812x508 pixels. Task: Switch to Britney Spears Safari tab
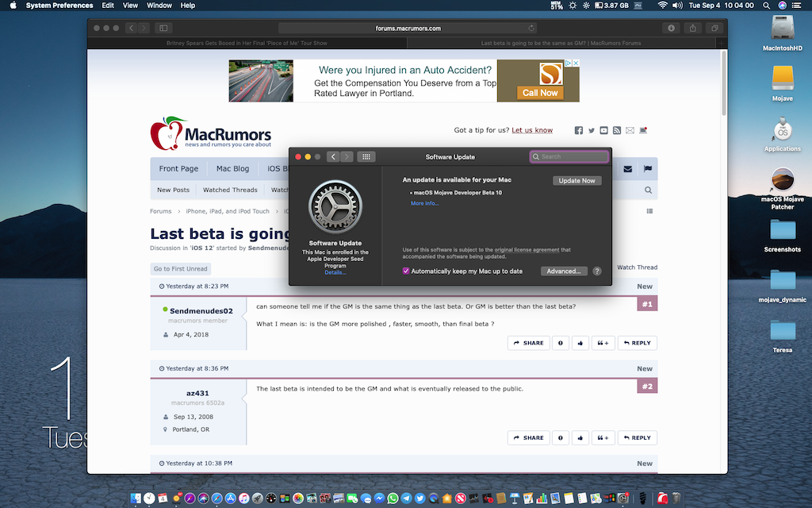(247, 43)
